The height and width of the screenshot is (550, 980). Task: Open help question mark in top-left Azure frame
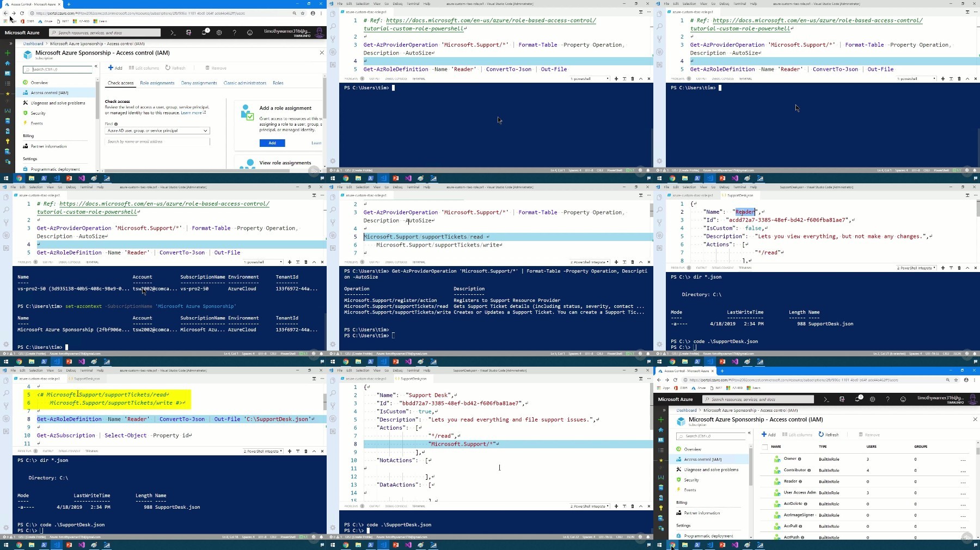pyautogui.click(x=235, y=33)
